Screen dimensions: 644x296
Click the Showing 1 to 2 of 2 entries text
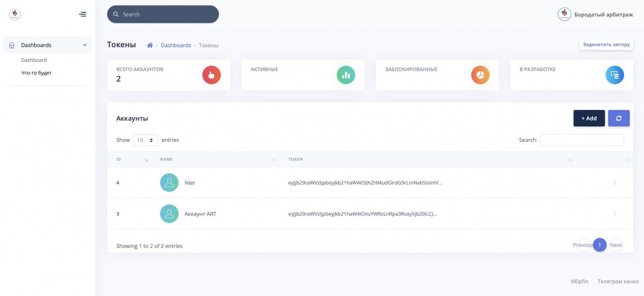[149, 246]
